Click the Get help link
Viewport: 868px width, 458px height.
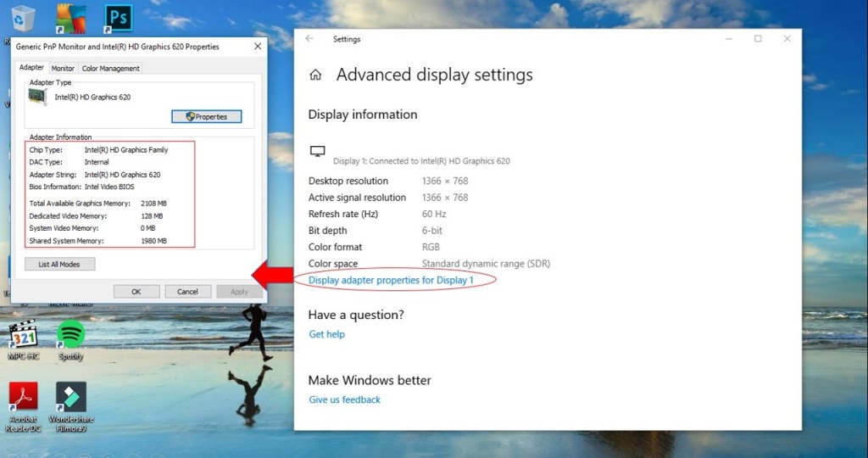(x=326, y=334)
